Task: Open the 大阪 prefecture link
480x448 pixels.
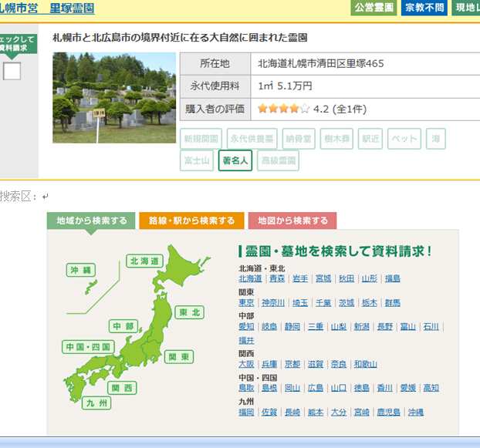Action: point(246,364)
